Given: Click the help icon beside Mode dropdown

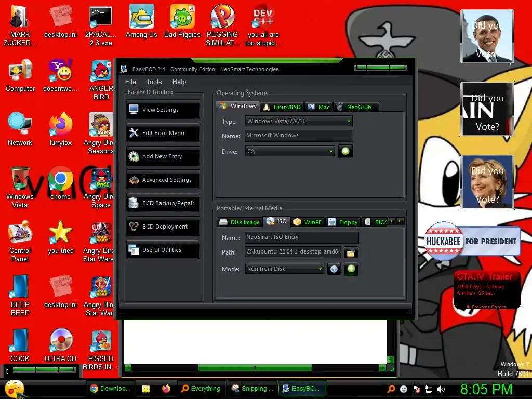Looking at the screenshot, I should click(x=334, y=269).
